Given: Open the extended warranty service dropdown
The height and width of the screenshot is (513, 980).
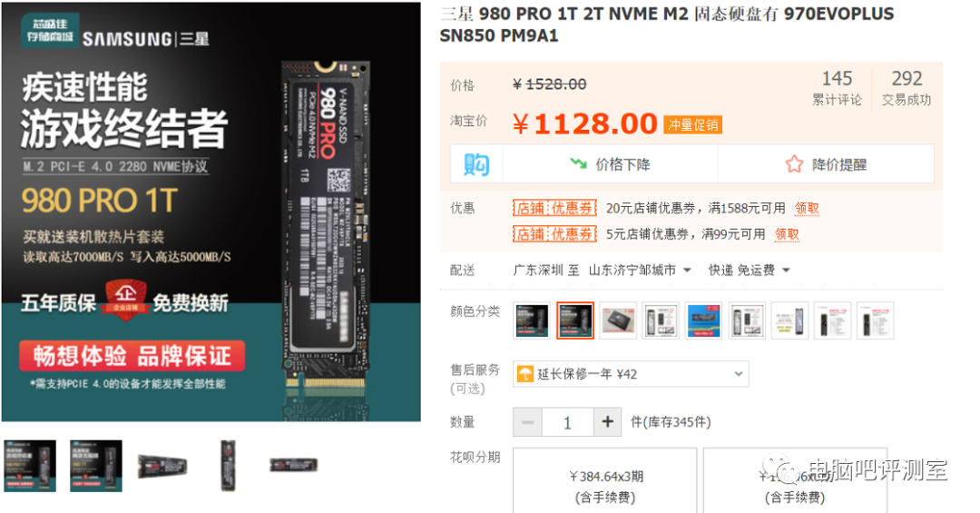Looking at the screenshot, I should (x=631, y=374).
